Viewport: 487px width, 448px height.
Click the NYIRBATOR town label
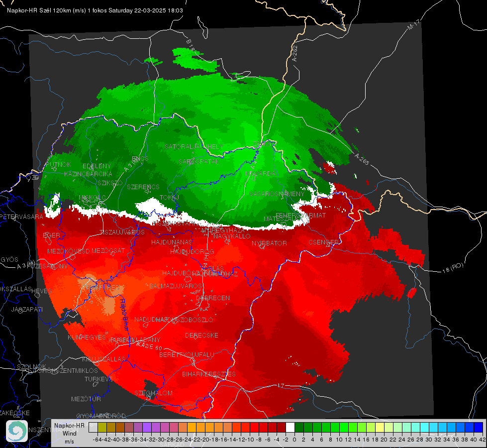tap(269, 243)
